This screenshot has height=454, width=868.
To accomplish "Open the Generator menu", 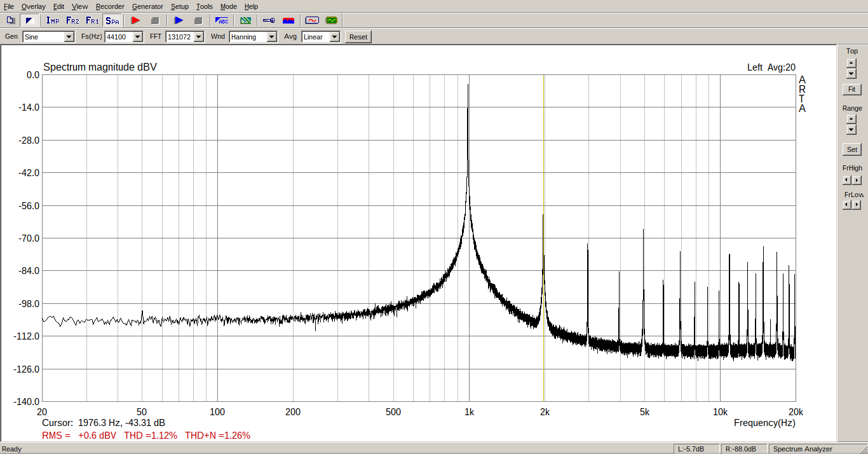I will [147, 6].
